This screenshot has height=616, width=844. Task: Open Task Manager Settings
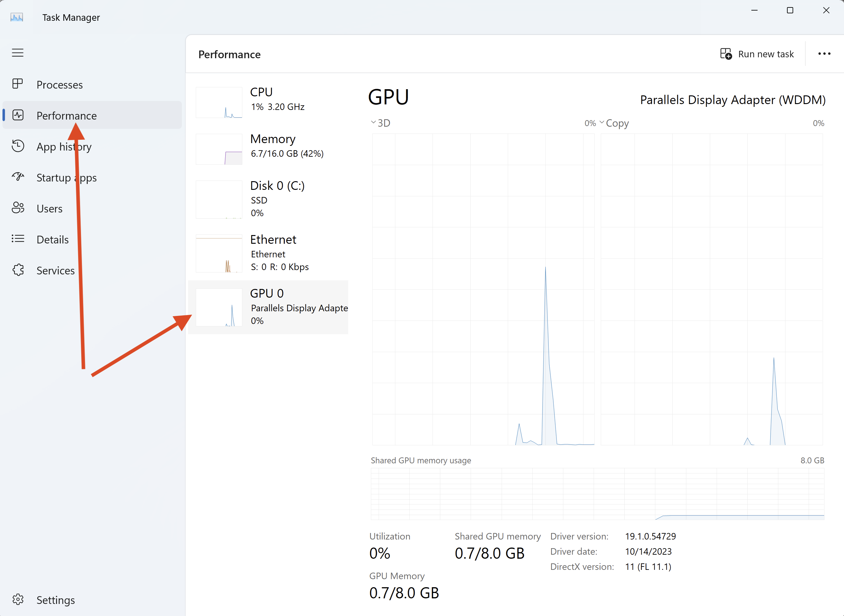point(55,600)
